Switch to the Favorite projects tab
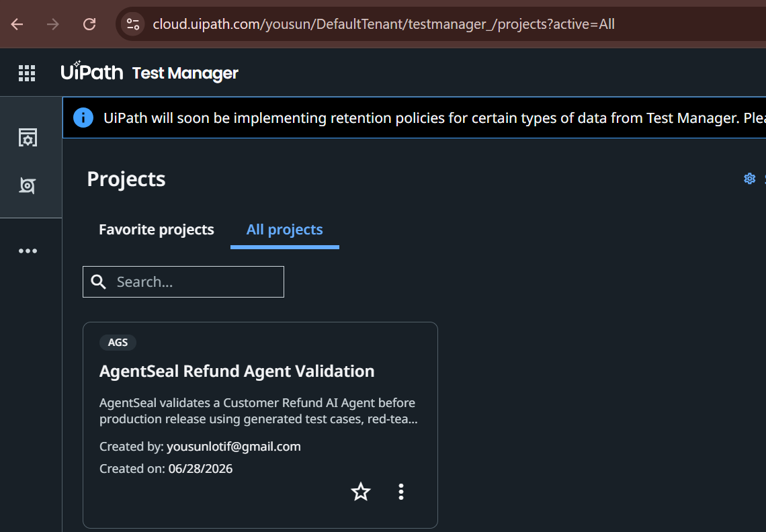This screenshot has height=532, width=766. [157, 230]
